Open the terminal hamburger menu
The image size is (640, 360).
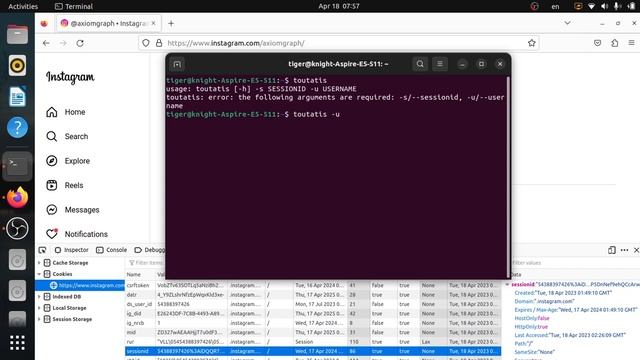pos(440,64)
